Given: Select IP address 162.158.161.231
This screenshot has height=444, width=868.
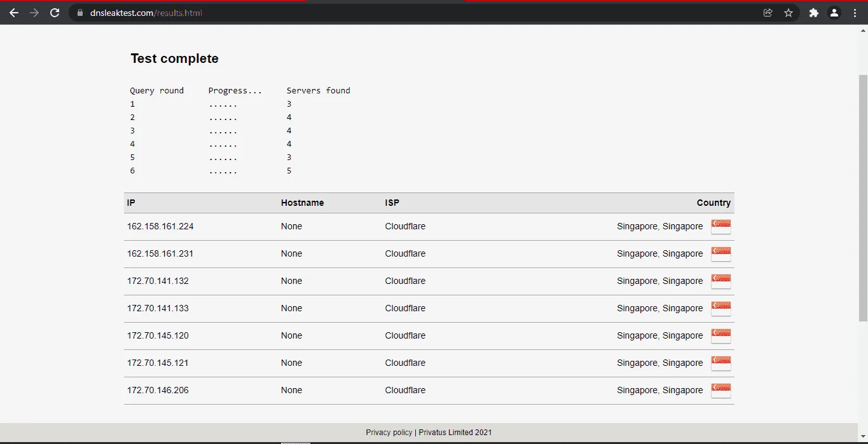Looking at the screenshot, I should tap(160, 254).
